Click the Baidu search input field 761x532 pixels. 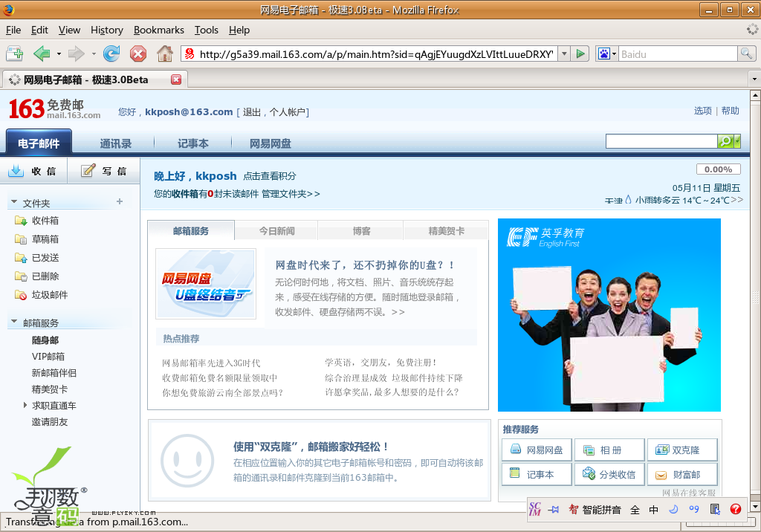point(678,54)
